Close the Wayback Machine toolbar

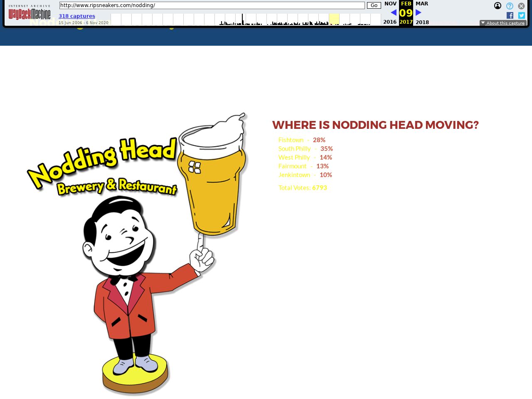coord(521,6)
